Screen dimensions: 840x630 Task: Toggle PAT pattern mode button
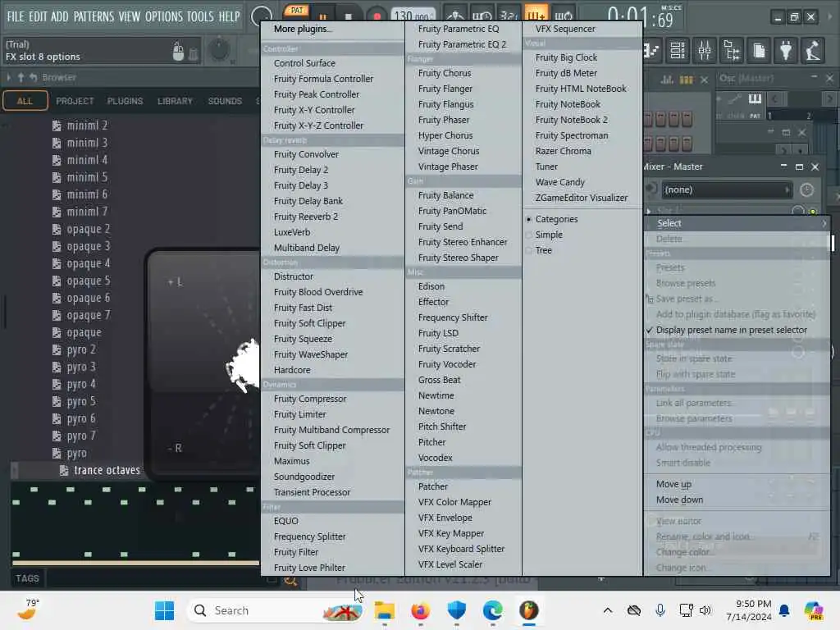297,10
